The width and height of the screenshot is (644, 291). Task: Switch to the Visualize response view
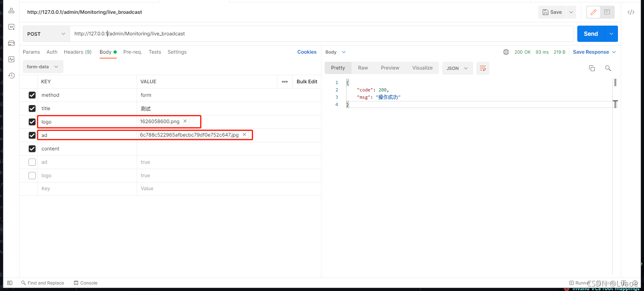(422, 68)
